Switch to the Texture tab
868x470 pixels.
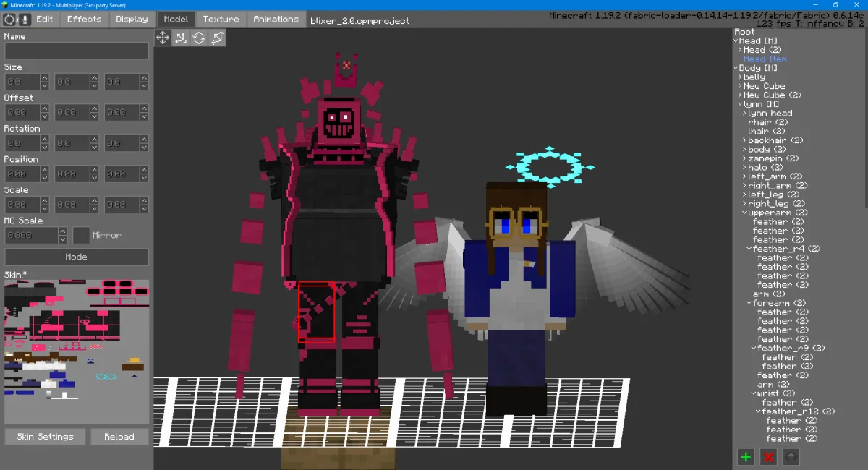221,20
